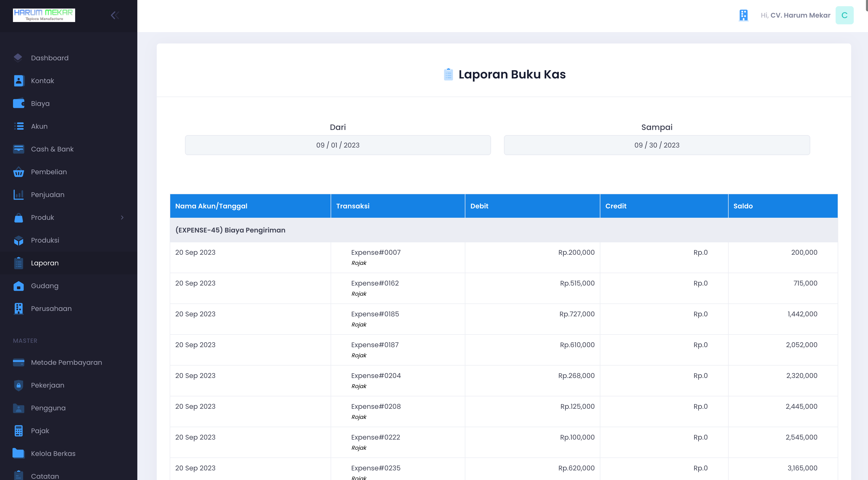Click the Pekerjaan shield icon
This screenshot has width=868, height=480.
(19, 386)
